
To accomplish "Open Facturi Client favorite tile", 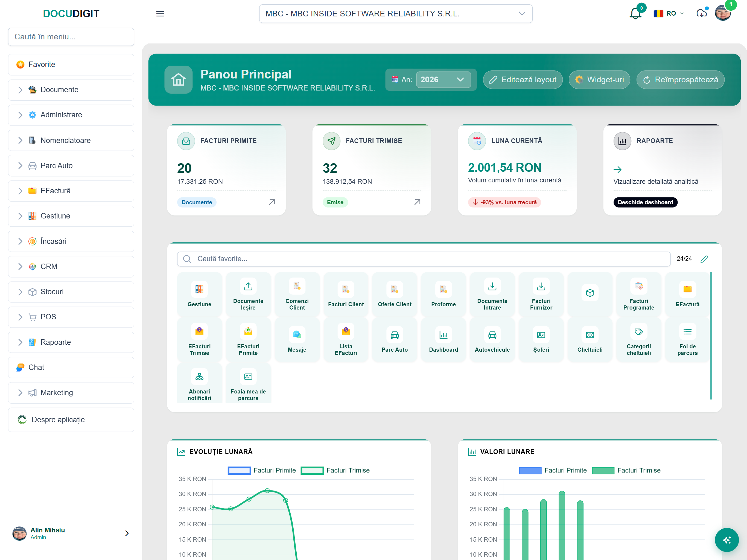I will pos(346,294).
